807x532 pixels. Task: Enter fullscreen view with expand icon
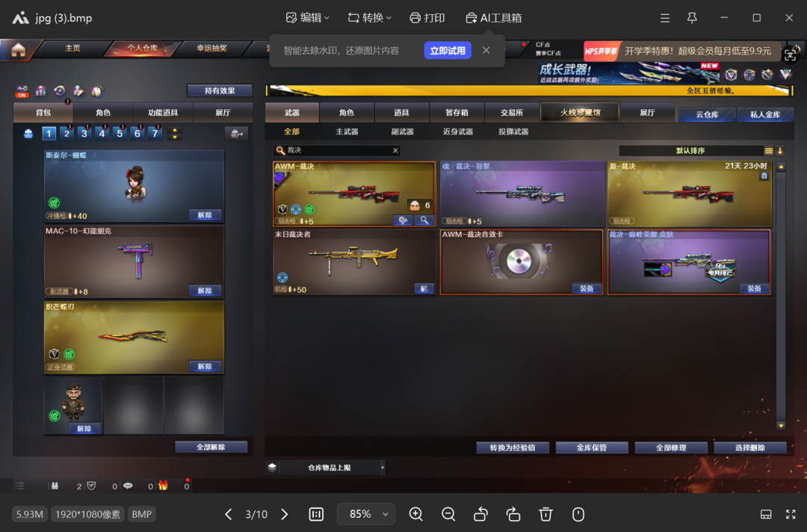click(x=791, y=514)
